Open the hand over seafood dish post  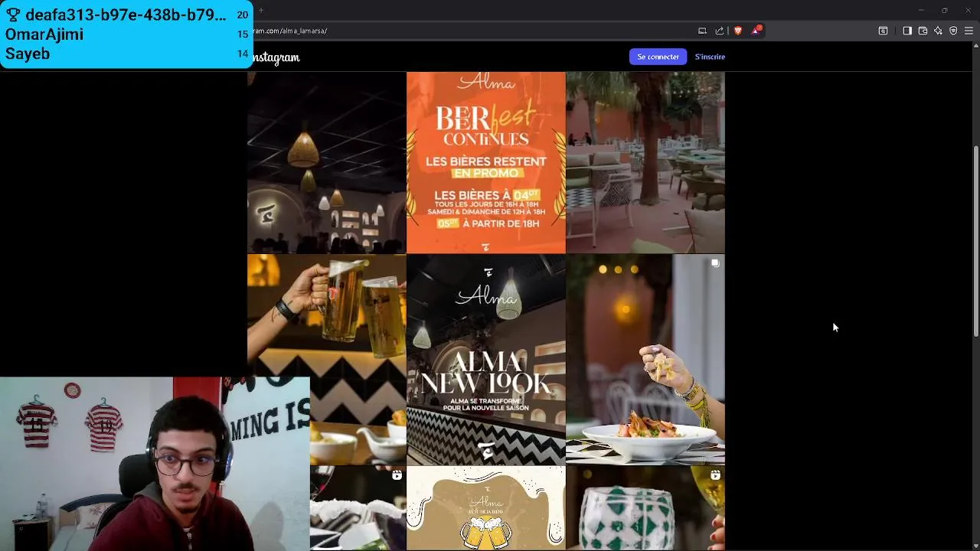[645, 360]
